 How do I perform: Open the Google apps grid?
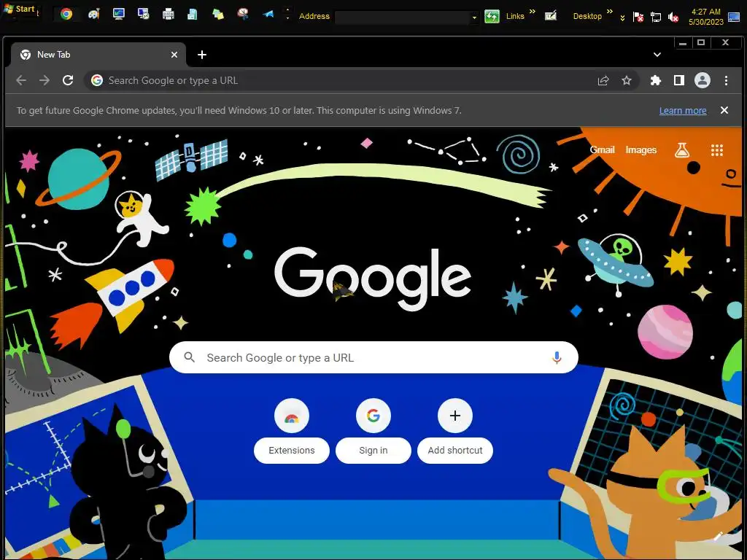[717, 150]
